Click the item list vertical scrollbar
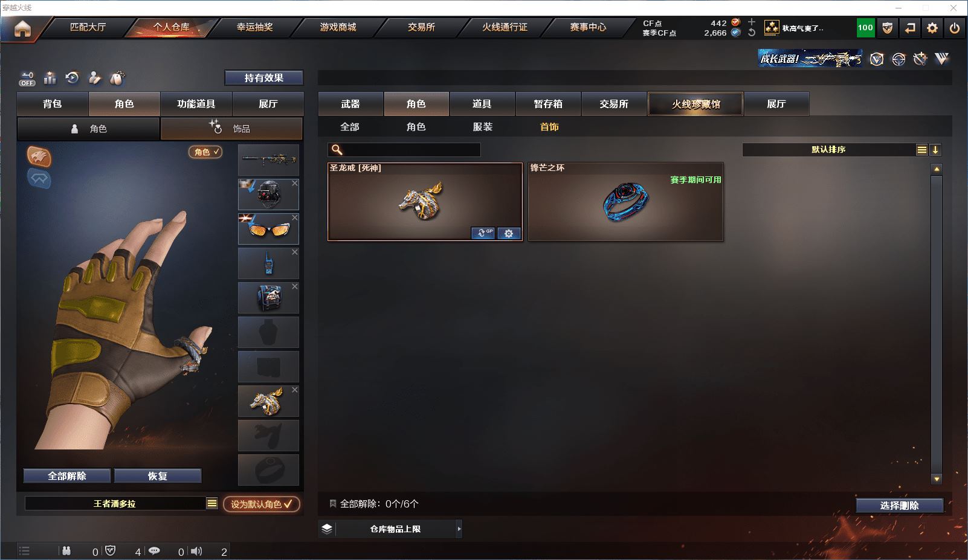This screenshot has width=968, height=560. [937, 324]
